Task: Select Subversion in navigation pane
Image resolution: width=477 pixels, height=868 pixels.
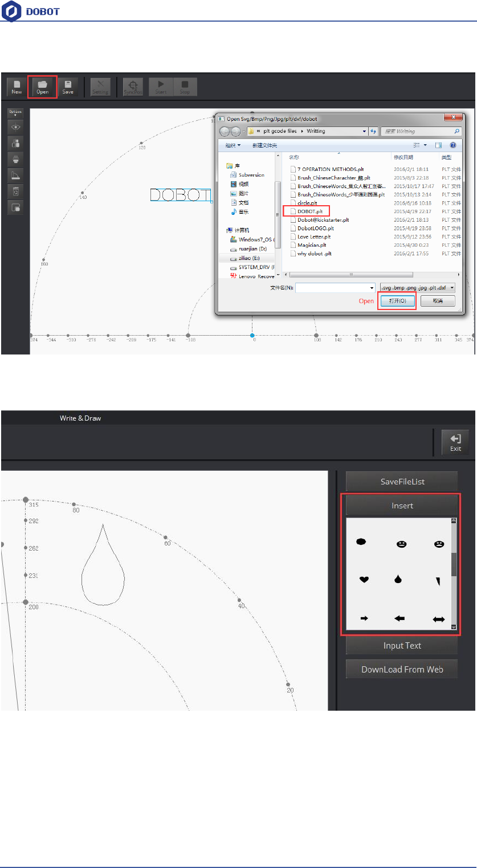Action: tap(247, 175)
